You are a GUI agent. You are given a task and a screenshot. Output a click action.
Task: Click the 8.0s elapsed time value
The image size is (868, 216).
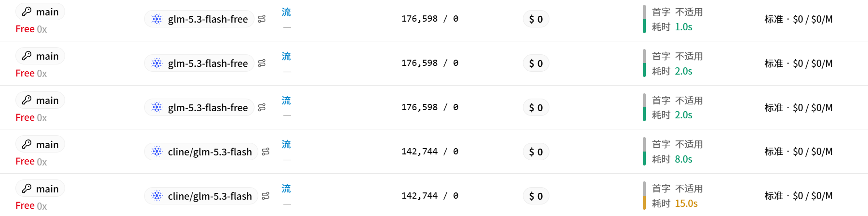click(683, 159)
